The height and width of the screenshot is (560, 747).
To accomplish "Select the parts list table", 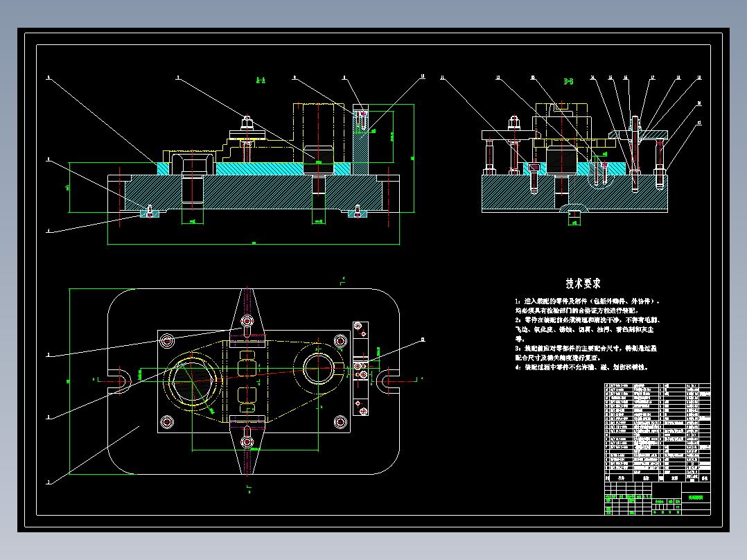I will 658,432.
